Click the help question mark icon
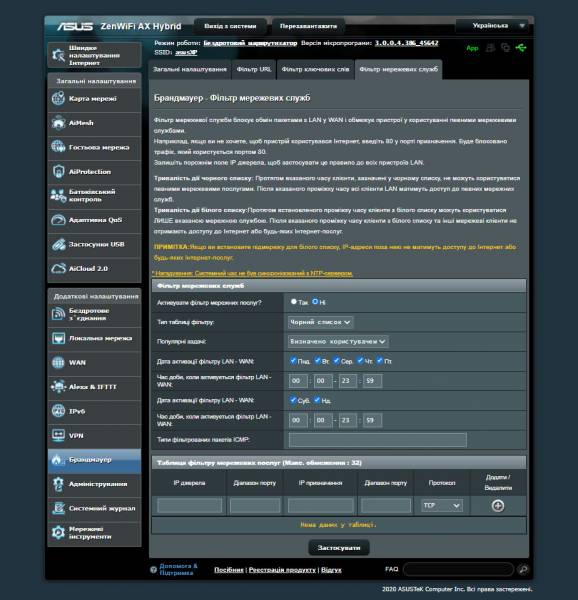 click(x=153, y=570)
